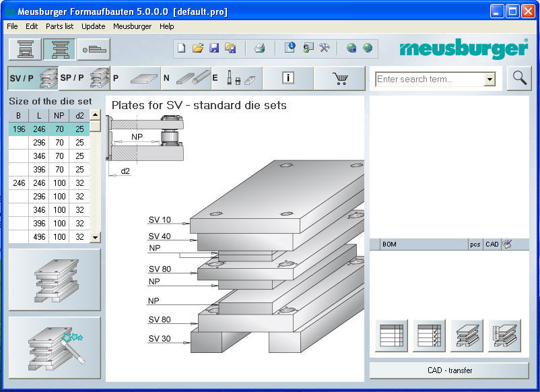The width and height of the screenshot is (540, 392).
Task: Click the globe download update icon
Action: click(351, 48)
